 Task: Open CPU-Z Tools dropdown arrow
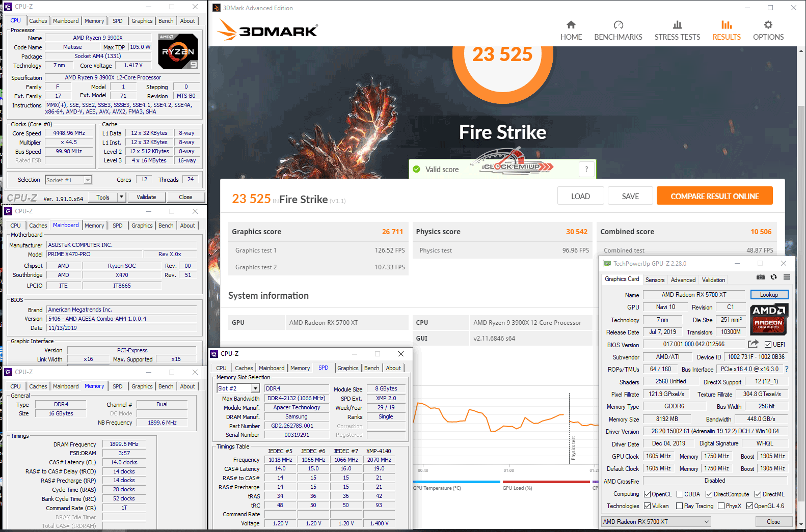tap(121, 197)
